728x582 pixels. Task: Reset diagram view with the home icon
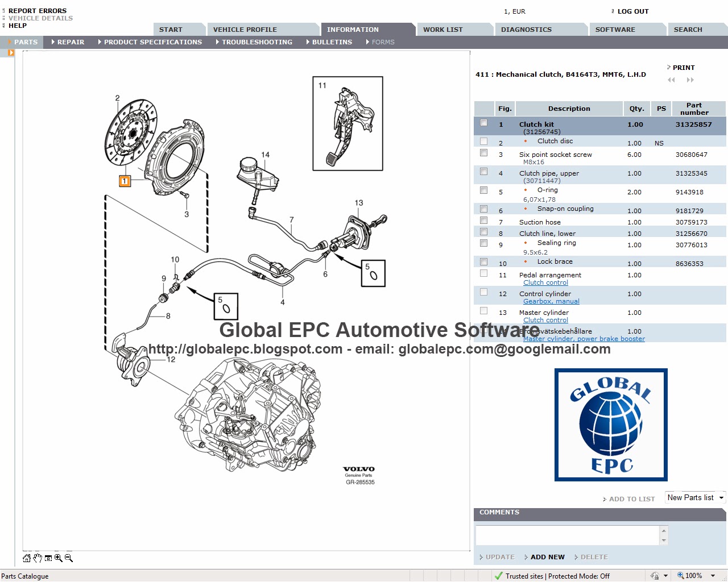coord(27,558)
